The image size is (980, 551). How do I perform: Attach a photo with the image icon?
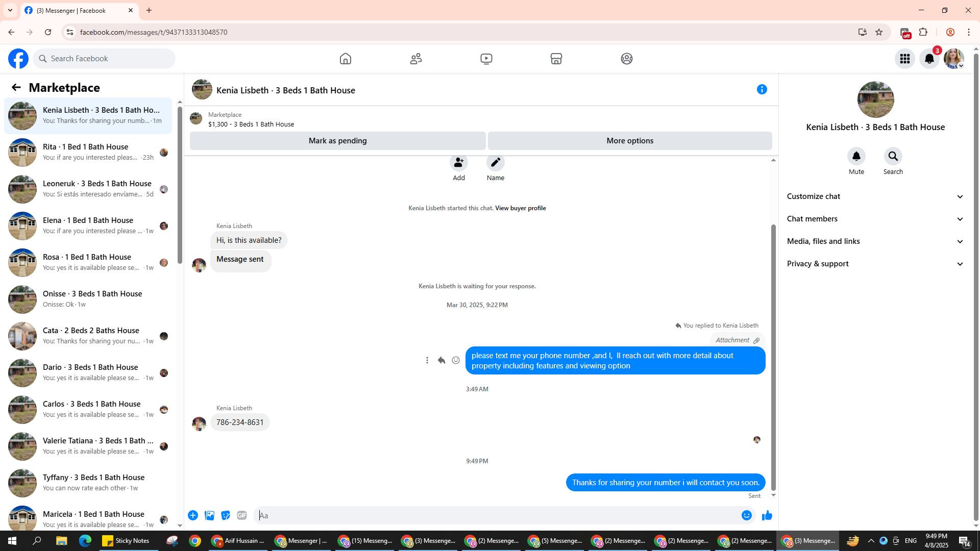coord(209,516)
